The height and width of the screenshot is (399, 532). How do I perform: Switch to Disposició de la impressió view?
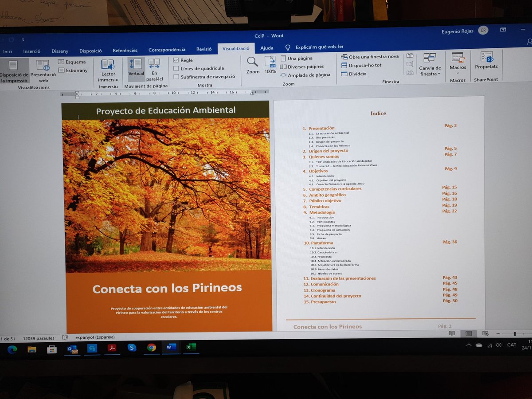coord(14,71)
